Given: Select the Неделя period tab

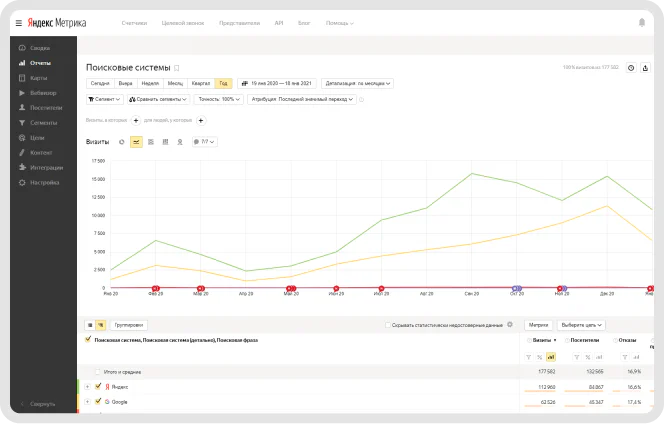Looking at the screenshot, I should click(x=150, y=83).
